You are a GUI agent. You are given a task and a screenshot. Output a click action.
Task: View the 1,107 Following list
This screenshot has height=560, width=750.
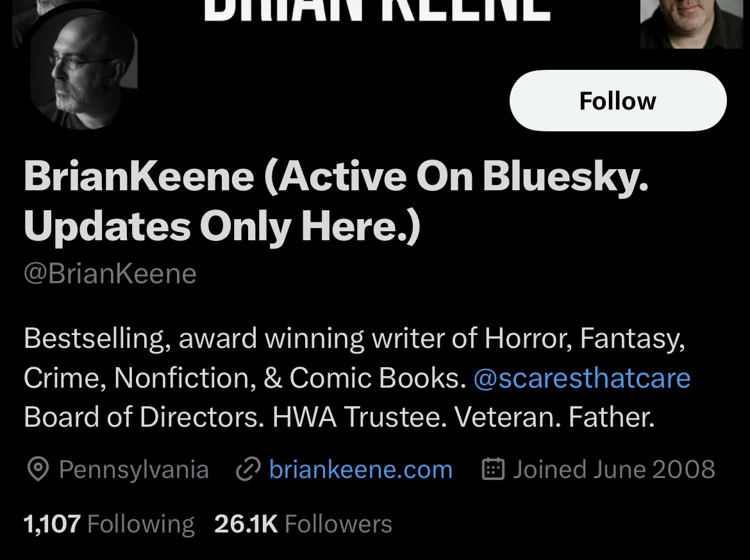pyautogui.click(x=109, y=523)
